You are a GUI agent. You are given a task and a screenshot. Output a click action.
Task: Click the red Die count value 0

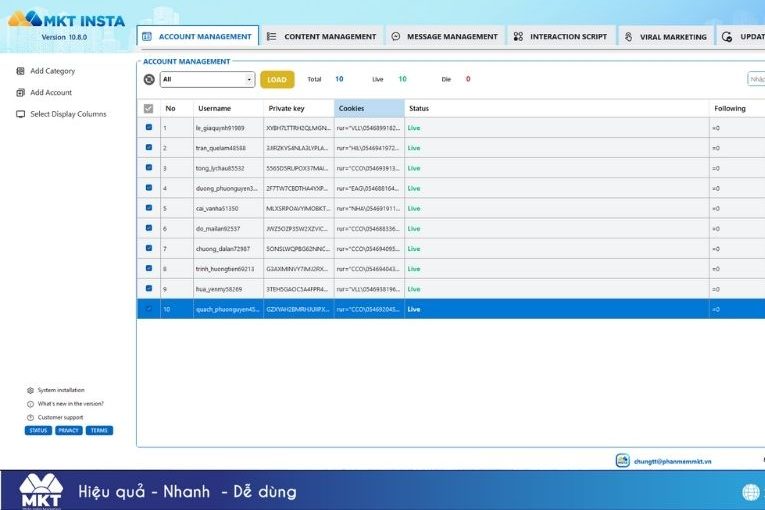[468, 79]
